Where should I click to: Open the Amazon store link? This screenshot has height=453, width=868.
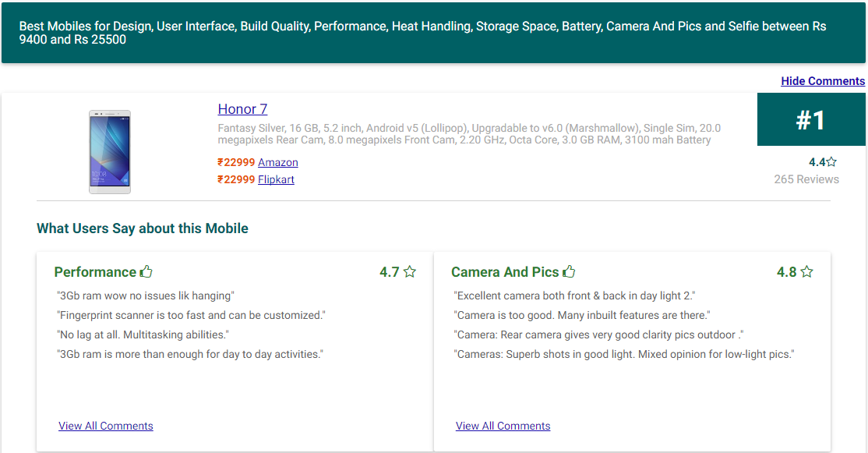[x=278, y=162]
